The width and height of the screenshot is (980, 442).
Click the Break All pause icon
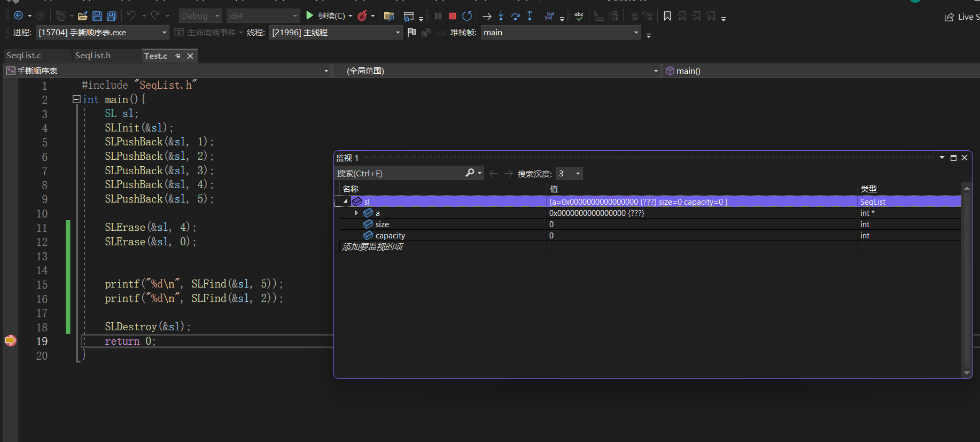point(438,16)
